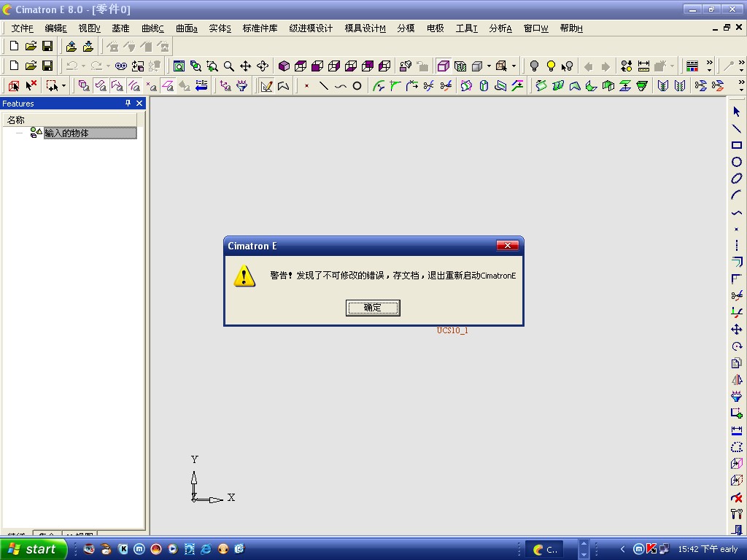Screen dimensions: 747x560
Task: Open the Undo history dropdown arrow
Action: pos(83,66)
